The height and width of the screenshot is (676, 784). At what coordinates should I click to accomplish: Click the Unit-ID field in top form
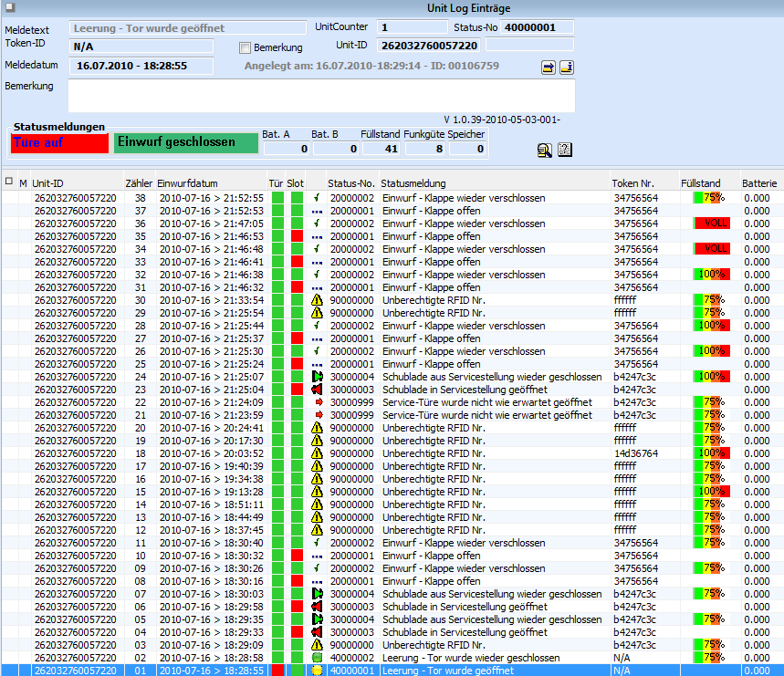(x=428, y=46)
